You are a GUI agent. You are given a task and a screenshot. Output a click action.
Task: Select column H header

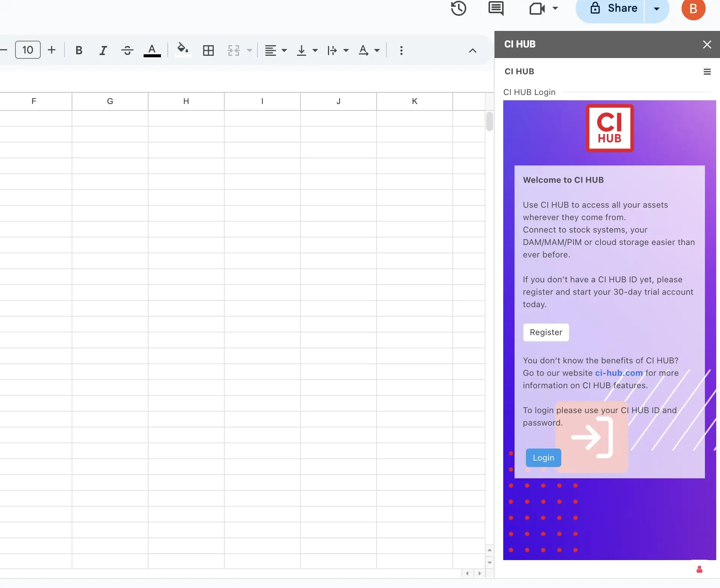(x=186, y=101)
